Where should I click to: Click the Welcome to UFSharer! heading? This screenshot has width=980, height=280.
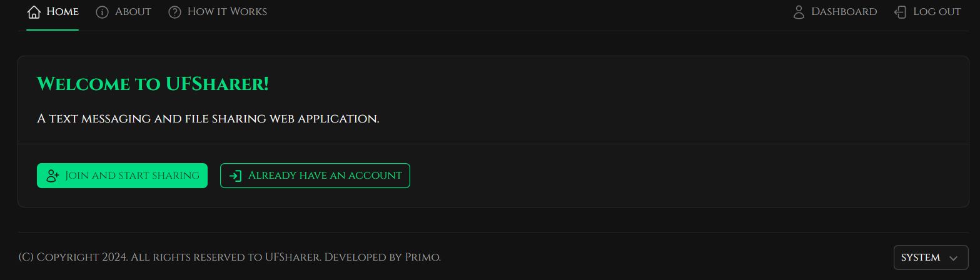point(153,84)
